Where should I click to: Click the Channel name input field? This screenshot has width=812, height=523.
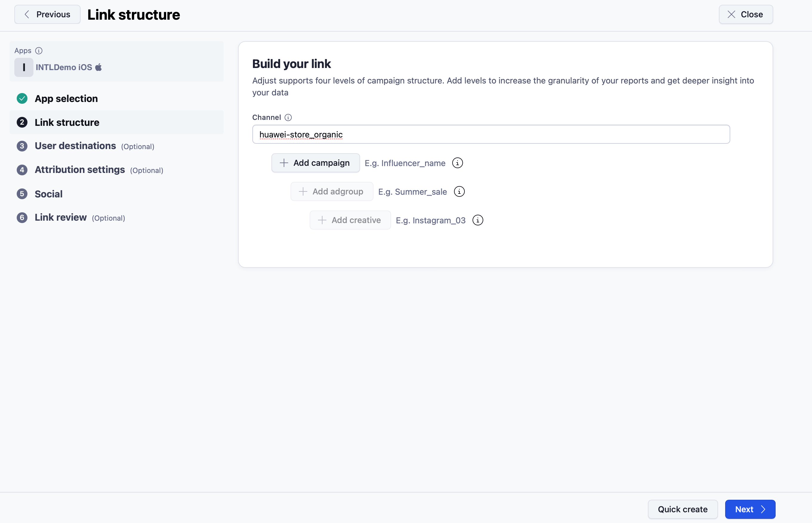tap(491, 134)
